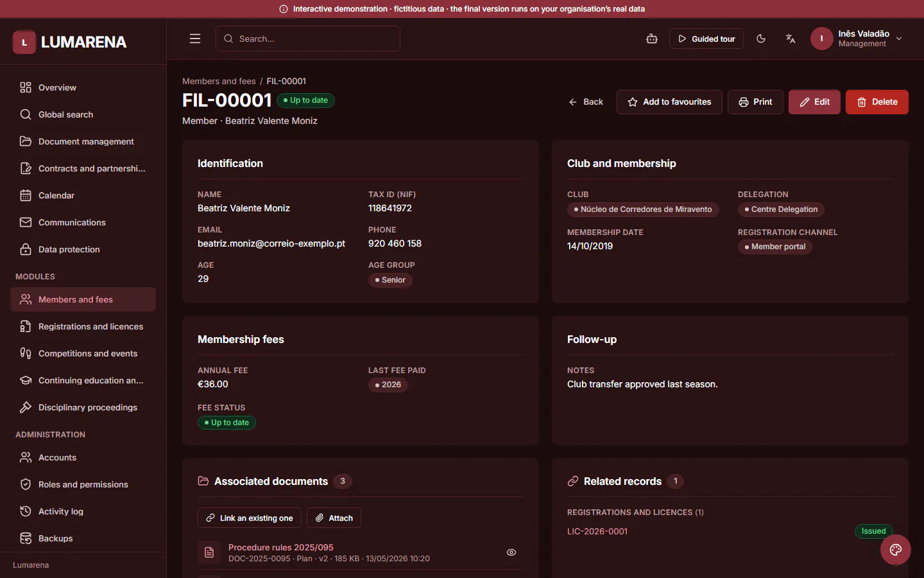924x578 pixels.
Task: Click the Procedure rules document file icon
Action: pyautogui.click(x=209, y=552)
